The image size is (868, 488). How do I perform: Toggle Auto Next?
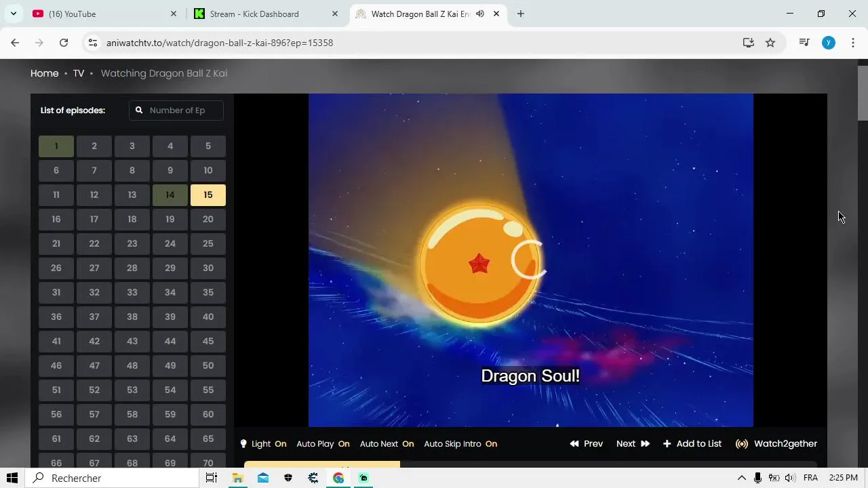click(x=387, y=444)
